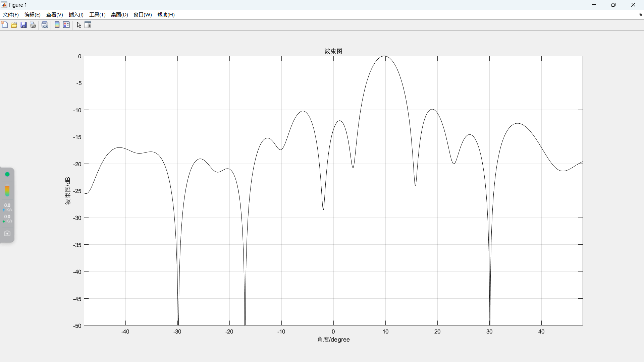The height and width of the screenshot is (362, 644).
Task: Print the figure with printer icon
Action: pyautogui.click(x=33, y=25)
